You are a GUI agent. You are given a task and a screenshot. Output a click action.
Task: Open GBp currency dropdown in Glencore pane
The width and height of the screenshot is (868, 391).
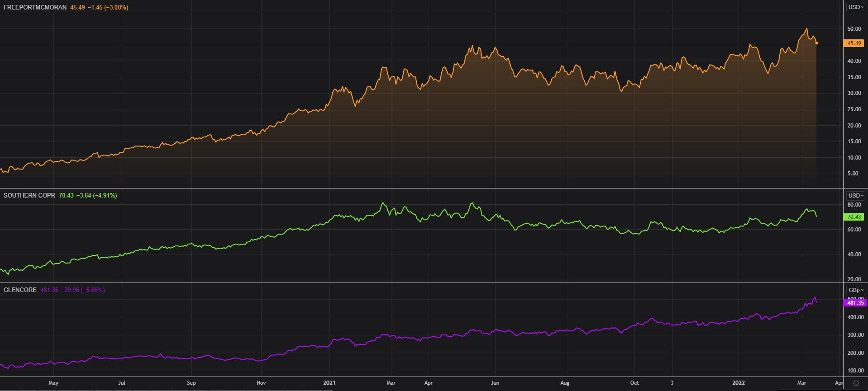click(856, 290)
